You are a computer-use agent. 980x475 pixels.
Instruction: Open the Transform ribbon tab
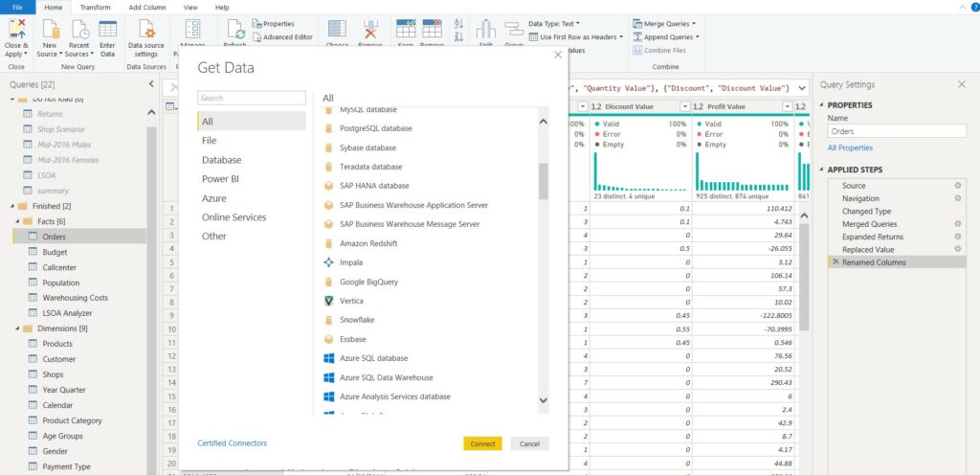pos(95,8)
